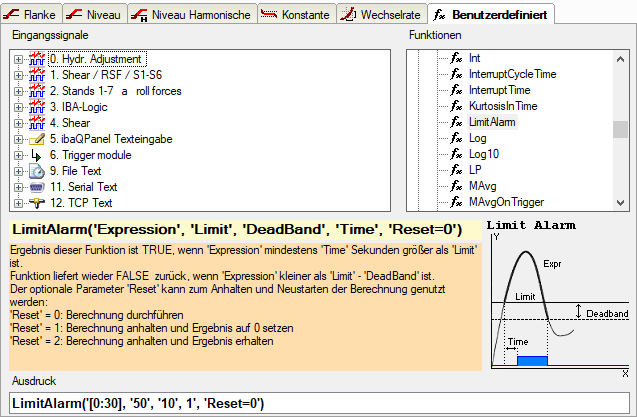Screen dimensions: 637x417
Task: Click the pencil icon for ibaQPanel Texteingabe
Action: tap(36, 139)
